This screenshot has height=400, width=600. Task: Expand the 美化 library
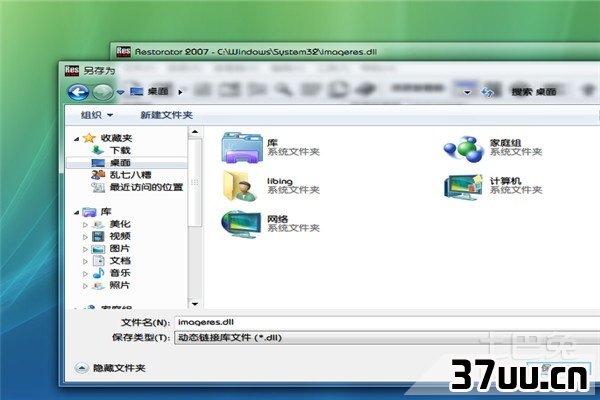pos(85,225)
